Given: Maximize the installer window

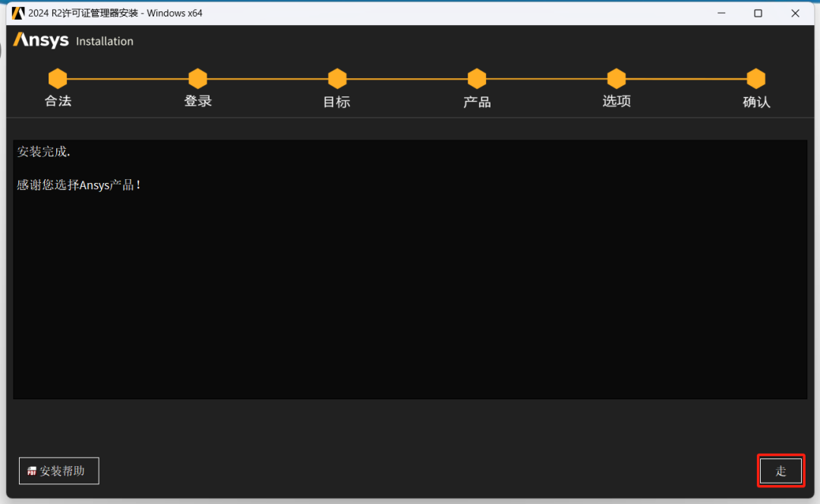Looking at the screenshot, I should tap(758, 13).
